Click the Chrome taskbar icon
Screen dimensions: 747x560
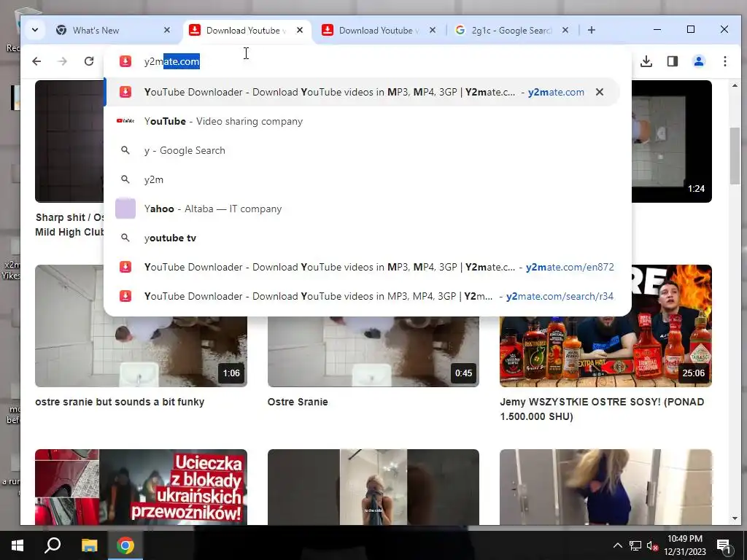pos(125,545)
